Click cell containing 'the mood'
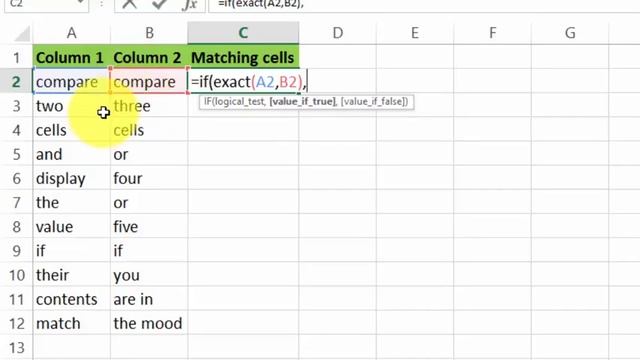 [149, 323]
